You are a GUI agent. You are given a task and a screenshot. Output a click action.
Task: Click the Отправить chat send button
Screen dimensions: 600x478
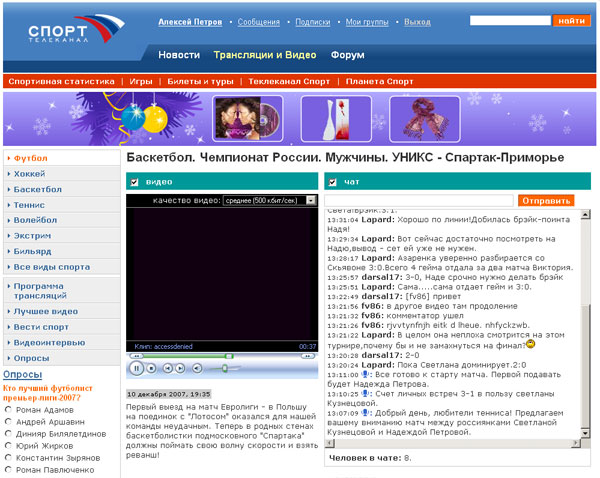[x=546, y=201]
